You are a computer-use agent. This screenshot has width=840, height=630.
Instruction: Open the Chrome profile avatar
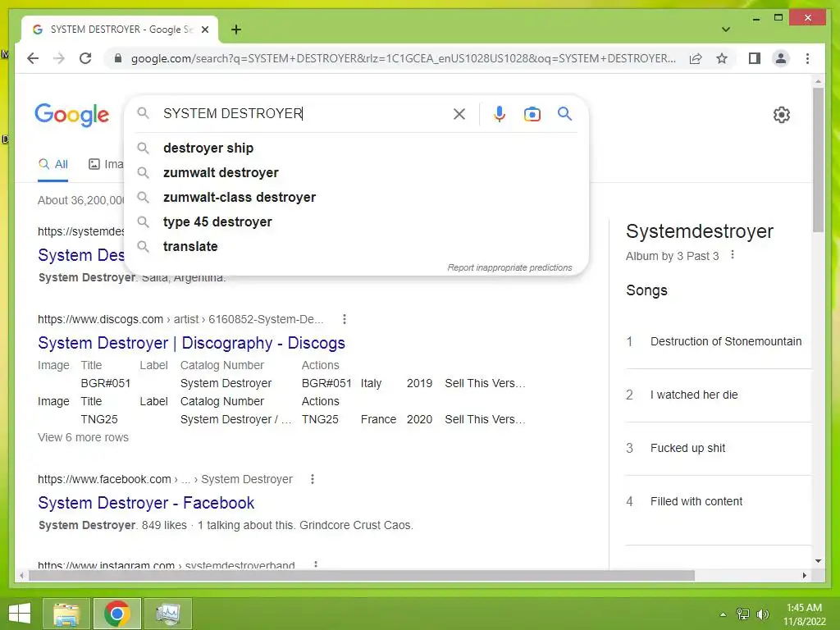point(781,58)
